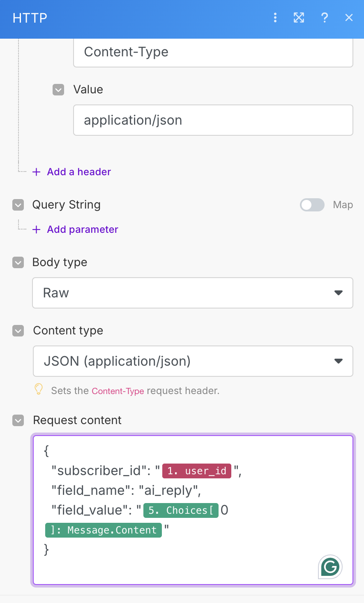Open the three-dot options menu
The image size is (364, 603).
point(275,18)
